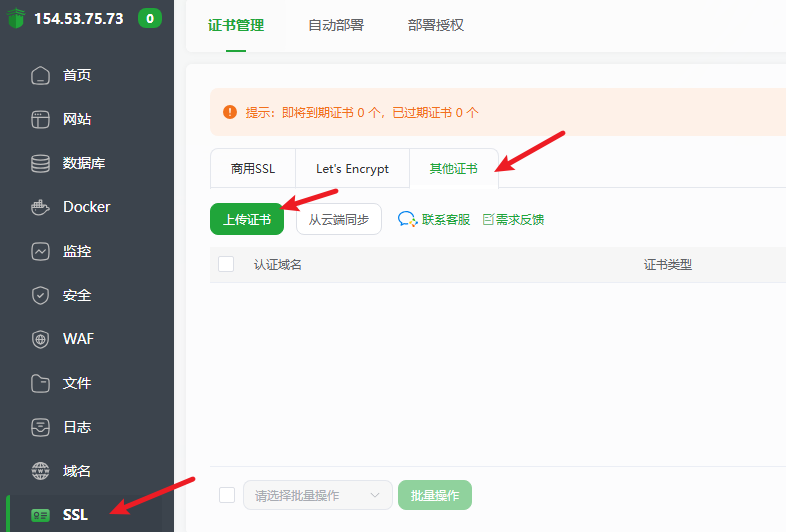Screen dimensions: 786x532
Task: Click the Home house icon in sidebar
Action: (40, 75)
